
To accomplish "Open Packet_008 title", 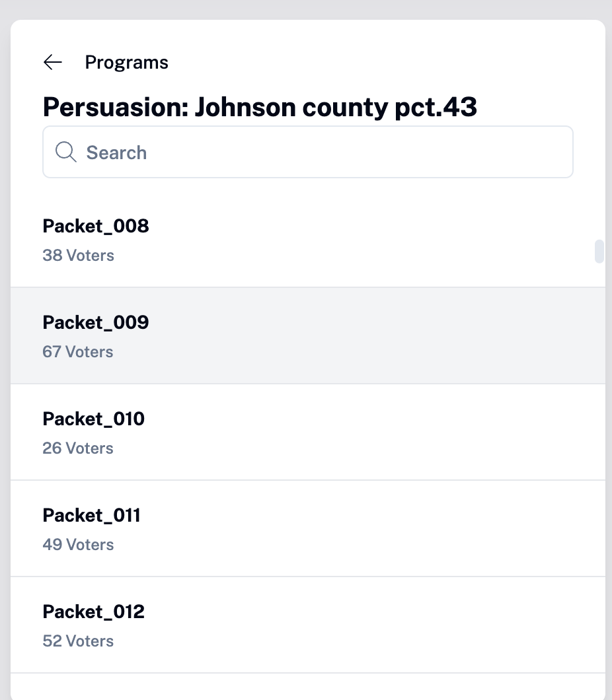I will pyautogui.click(x=96, y=226).
